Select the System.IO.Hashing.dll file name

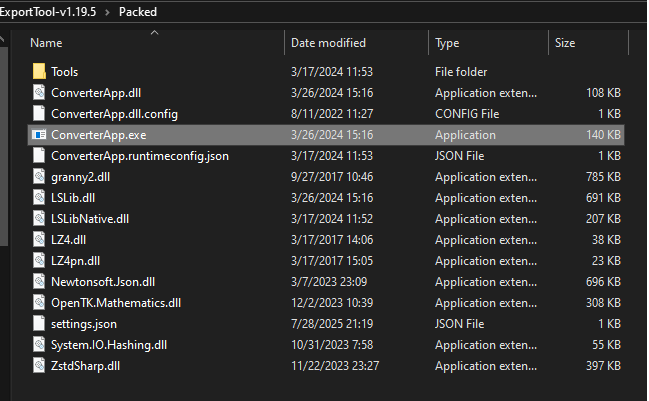point(109,345)
